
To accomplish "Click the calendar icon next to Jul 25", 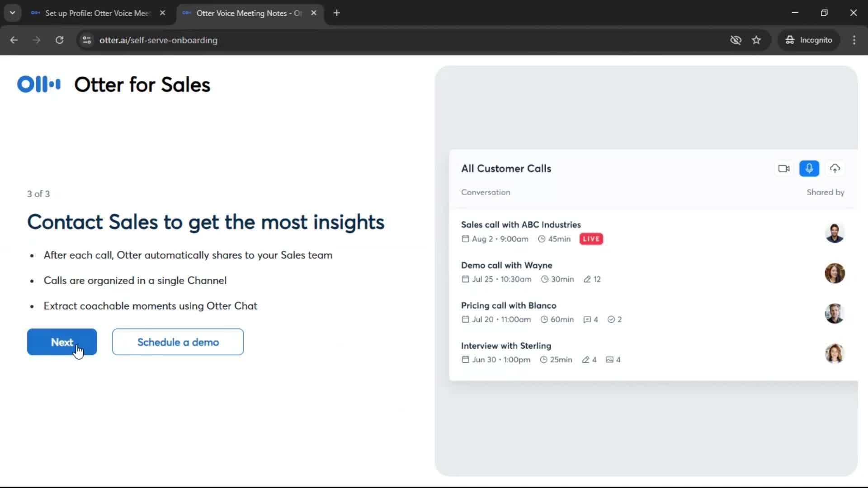I will (465, 279).
